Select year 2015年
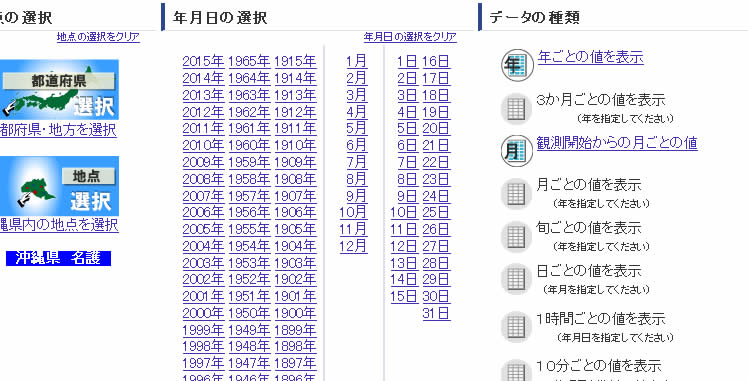The height and width of the screenshot is (381, 748). [203, 61]
